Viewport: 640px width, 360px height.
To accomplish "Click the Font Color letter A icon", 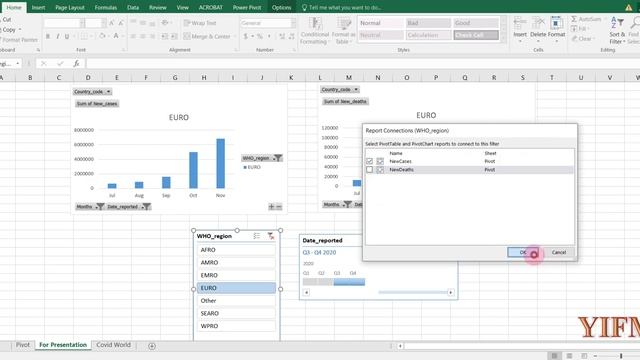I will click(116, 36).
